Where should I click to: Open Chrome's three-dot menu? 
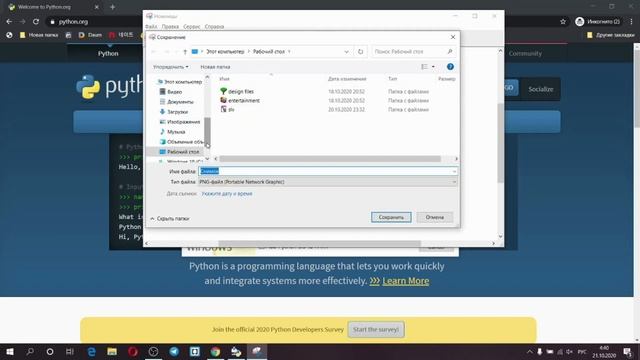point(631,22)
